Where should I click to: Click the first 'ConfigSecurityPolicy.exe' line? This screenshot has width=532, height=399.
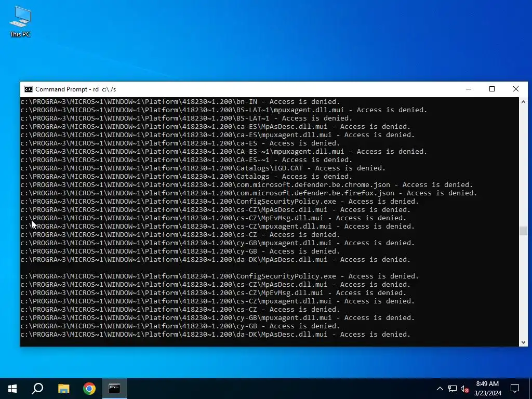(x=220, y=202)
